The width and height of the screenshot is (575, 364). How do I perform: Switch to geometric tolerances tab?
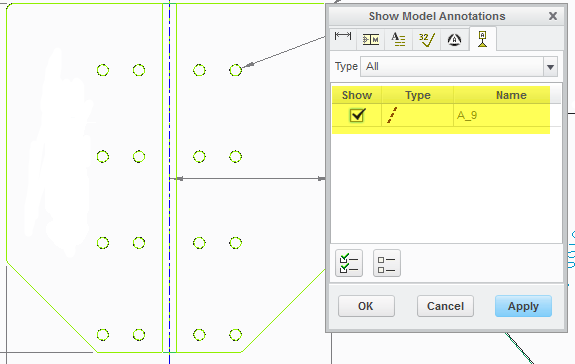point(370,39)
